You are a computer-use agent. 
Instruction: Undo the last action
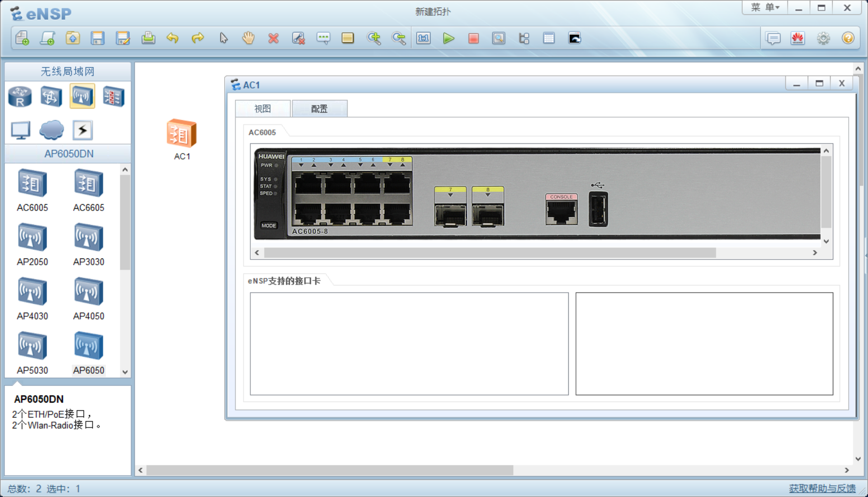coord(173,38)
